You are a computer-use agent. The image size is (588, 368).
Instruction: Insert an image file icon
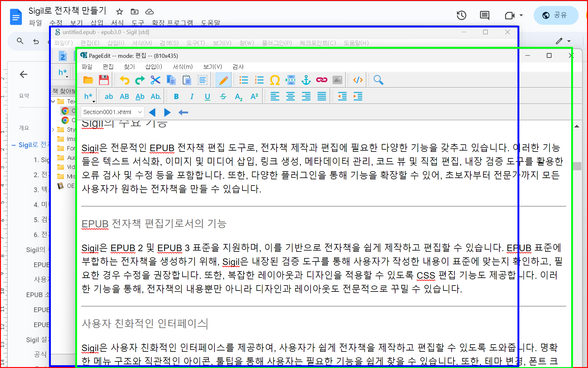pos(337,80)
